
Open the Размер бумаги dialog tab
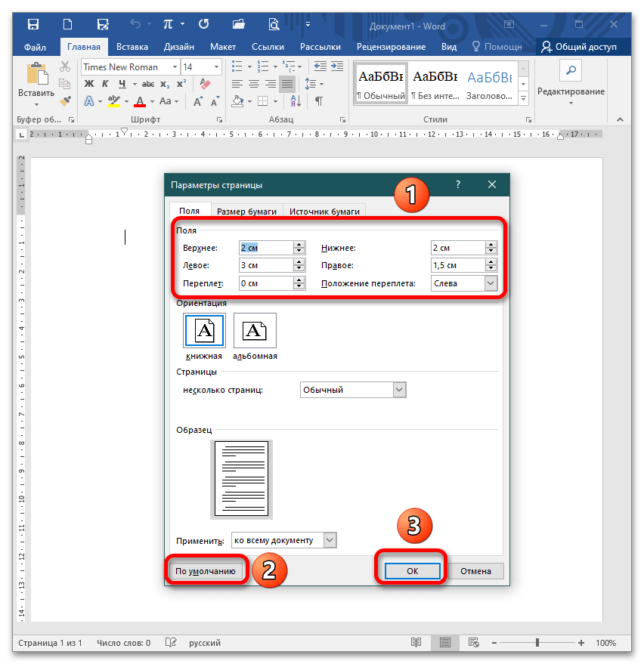[246, 212]
